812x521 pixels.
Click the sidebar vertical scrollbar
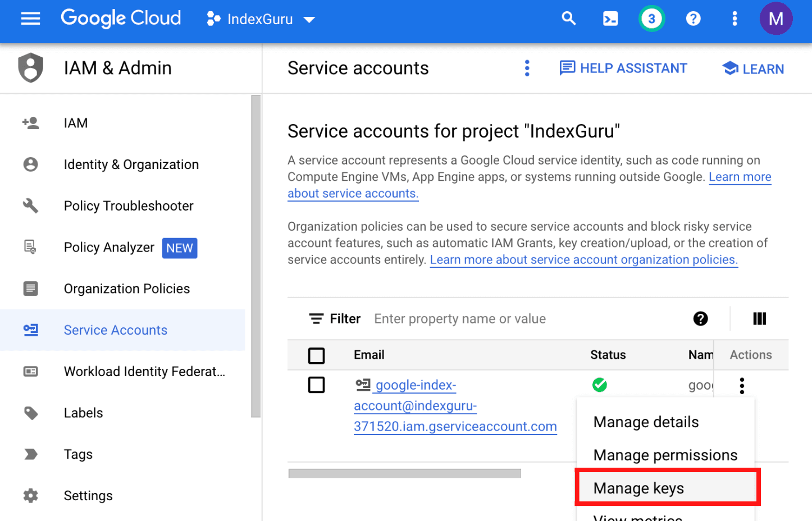256,256
